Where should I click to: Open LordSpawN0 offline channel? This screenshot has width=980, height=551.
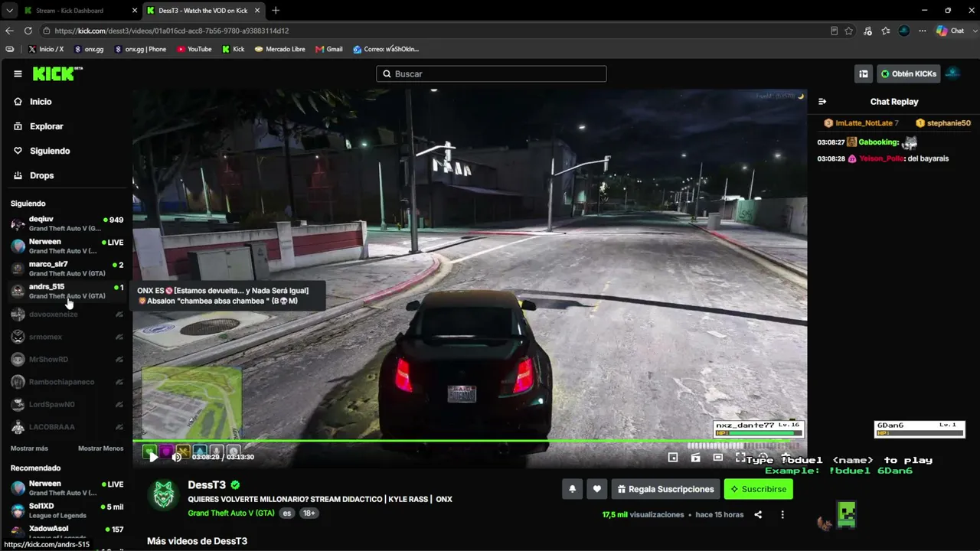67,404
